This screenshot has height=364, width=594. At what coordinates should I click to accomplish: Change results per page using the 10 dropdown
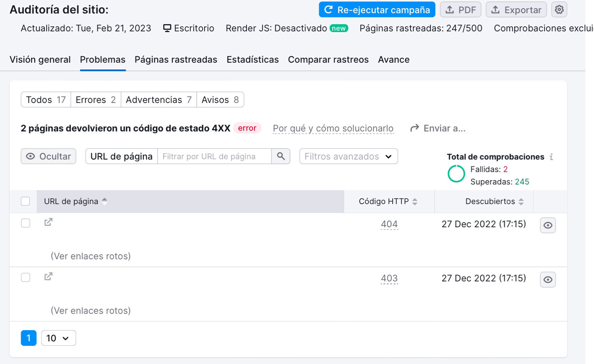tap(58, 338)
